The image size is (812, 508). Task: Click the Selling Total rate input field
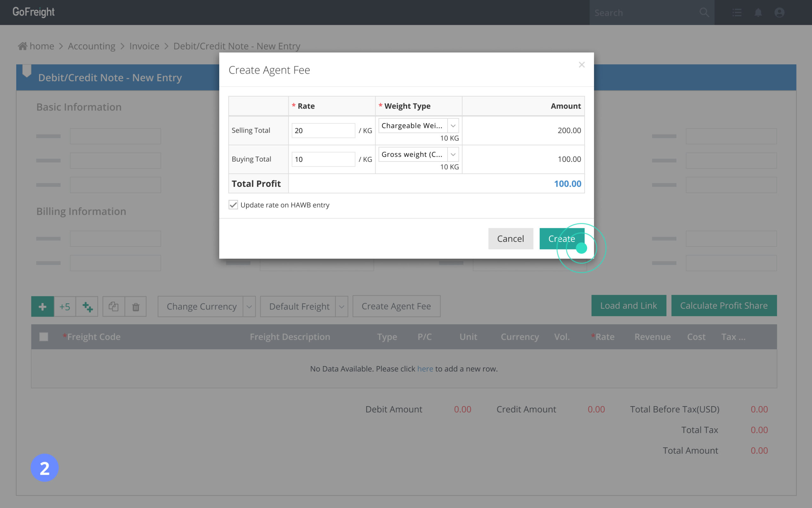(x=323, y=130)
